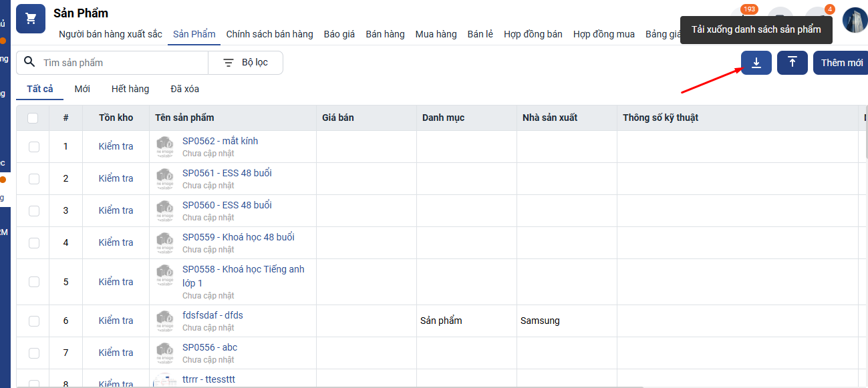Click the placeholder image for SP0562
The height and width of the screenshot is (388, 868).
(x=165, y=146)
